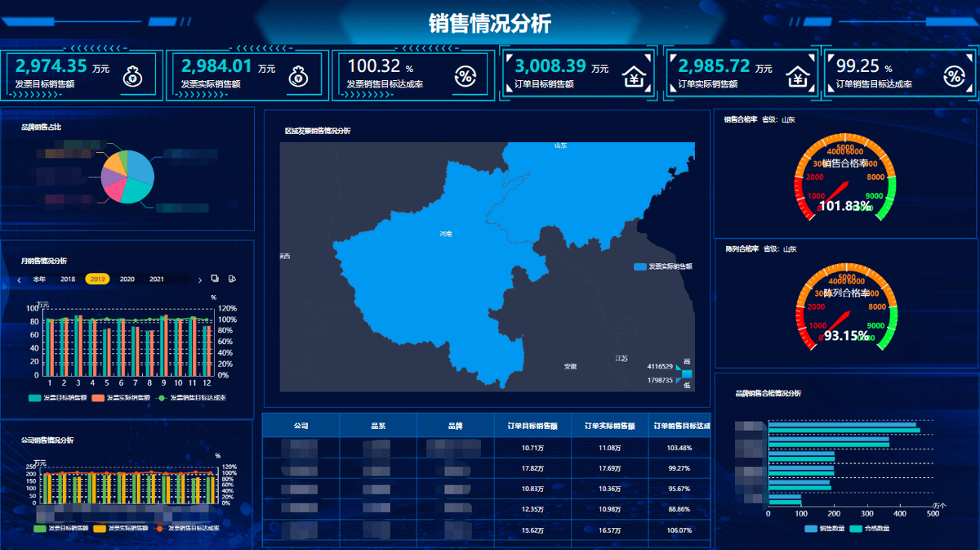980x550 pixels.
Task: Click the copy icon in 月销售情况分析 panel
Action: pos(215,279)
